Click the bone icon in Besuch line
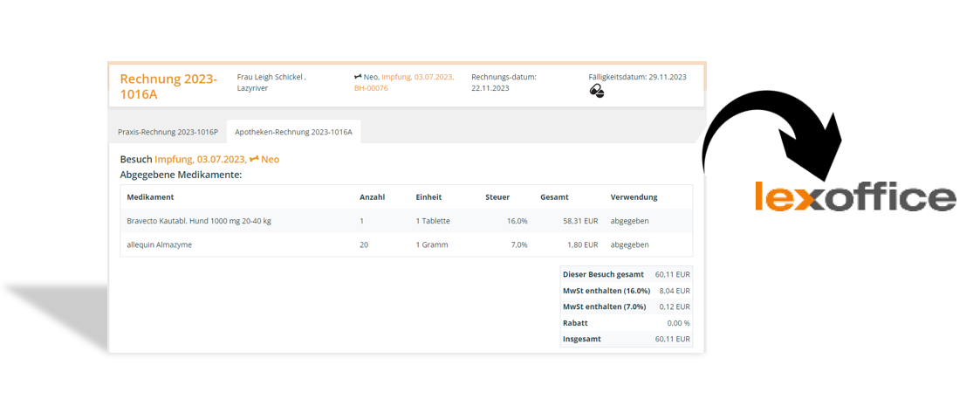980x406 pixels. click(x=253, y=160)
